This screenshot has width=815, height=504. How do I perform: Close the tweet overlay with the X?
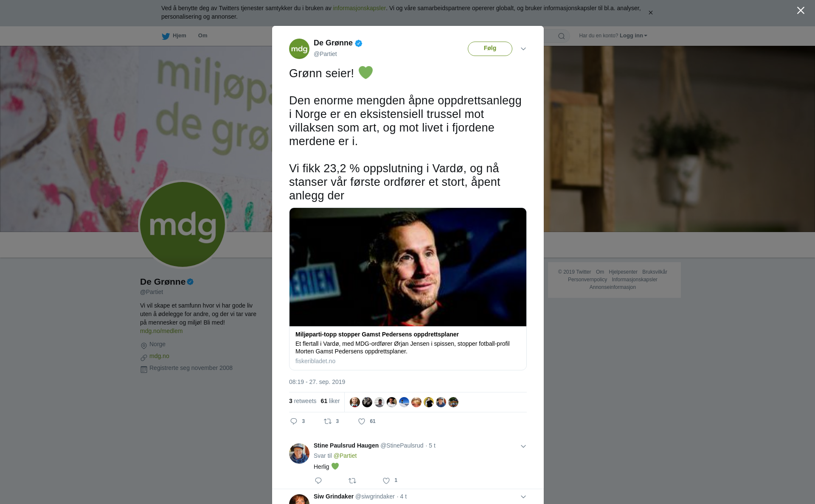tap(801, 11)
